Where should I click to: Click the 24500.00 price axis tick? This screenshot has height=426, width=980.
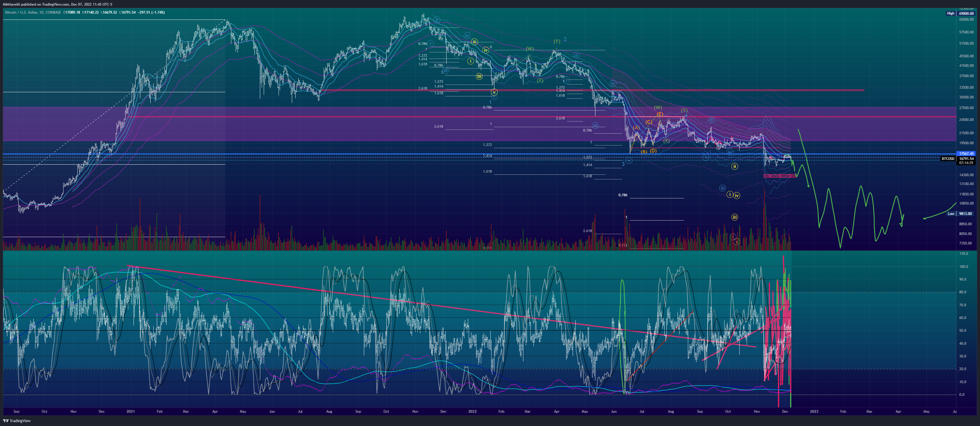[x=966, y=119]
